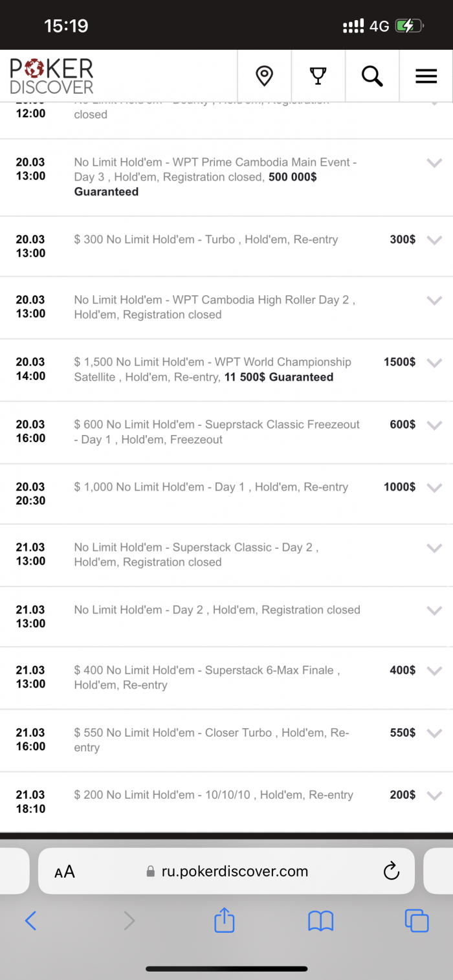
Task: Open the $200 No Limit Hold'em 10/10/10 entry
Action: (x=214, y=795)
